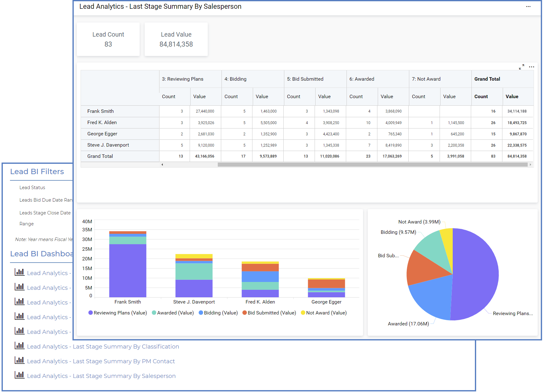
Task: Click the second bar chart icon under Lead BI Dashboards
Action: (19, 287)
